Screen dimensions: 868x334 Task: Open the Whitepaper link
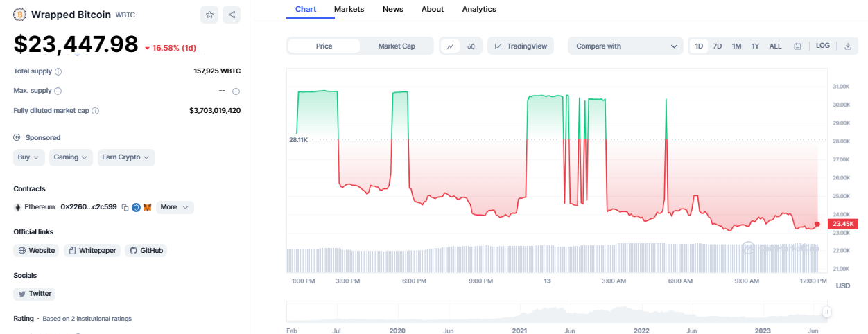point(93,251)
